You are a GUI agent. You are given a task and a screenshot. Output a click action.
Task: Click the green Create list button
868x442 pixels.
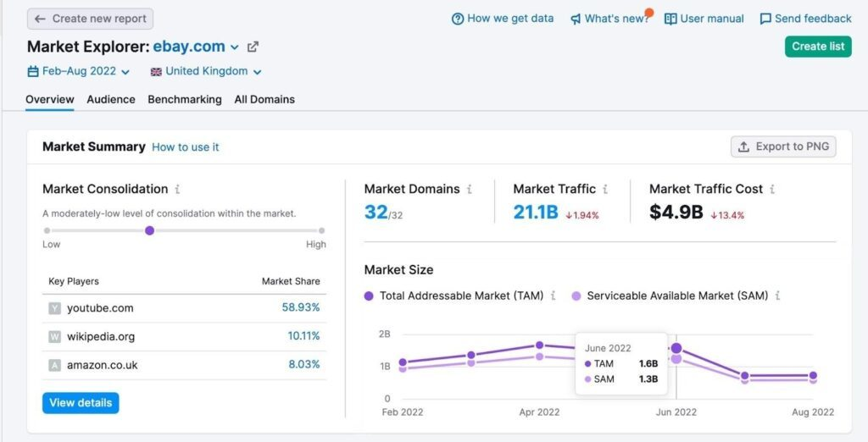click(x=818, y=47)
